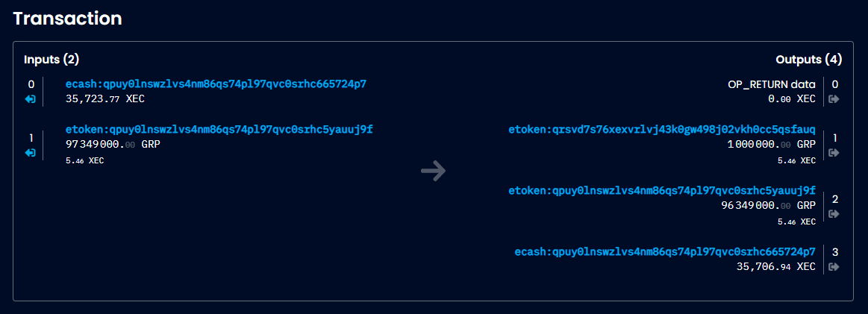Screen dimensions: 868x314
Task: Open the etoken:qrsvd7s76x address in output 1
Action: [662, 130]
